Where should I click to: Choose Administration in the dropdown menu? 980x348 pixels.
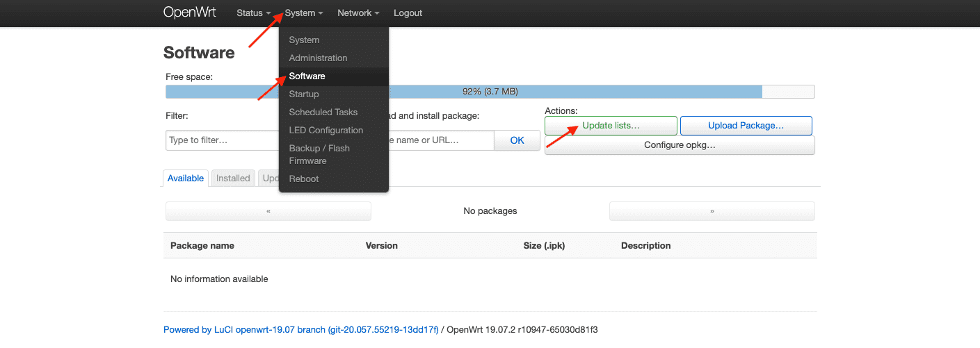tap(318, 58)
